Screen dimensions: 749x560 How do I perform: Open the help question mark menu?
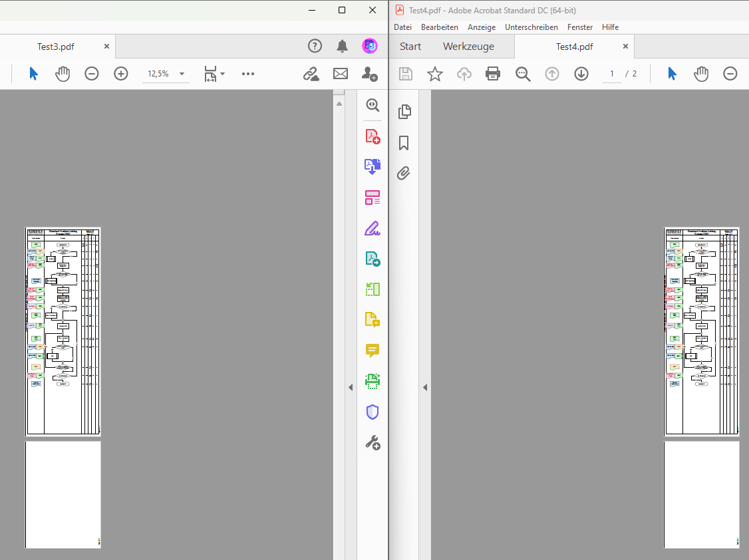click(x=315, y=47)
